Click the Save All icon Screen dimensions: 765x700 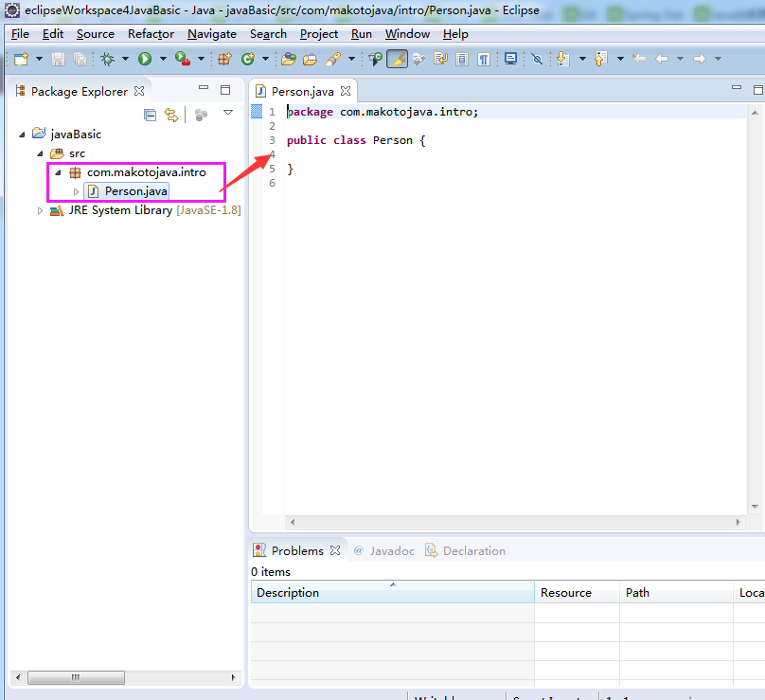[x=80, y=59]
